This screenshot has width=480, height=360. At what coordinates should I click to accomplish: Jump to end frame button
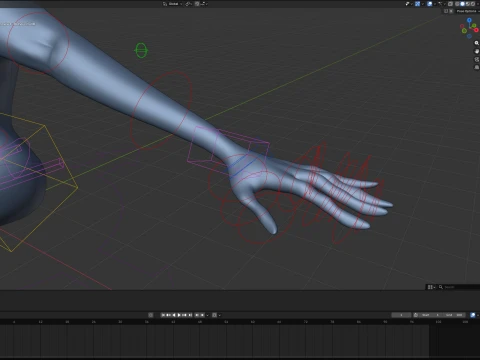tap(190, 315)
